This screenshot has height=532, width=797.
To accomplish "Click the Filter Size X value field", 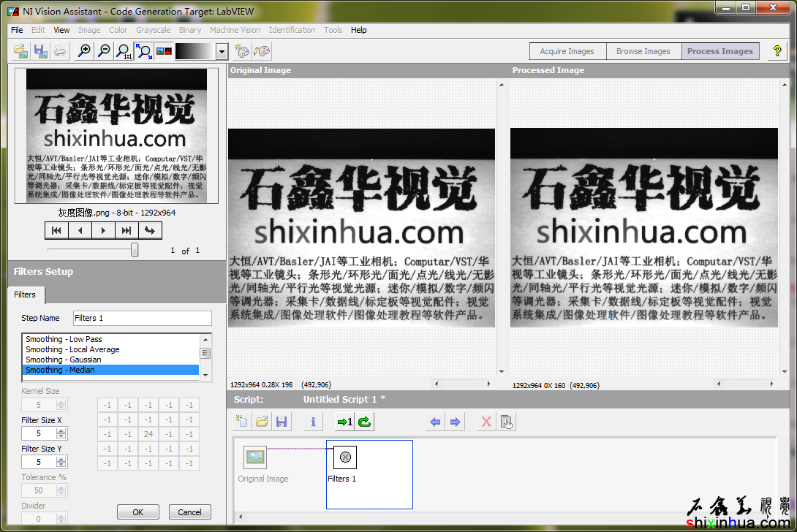I will (x=39, y=433).
